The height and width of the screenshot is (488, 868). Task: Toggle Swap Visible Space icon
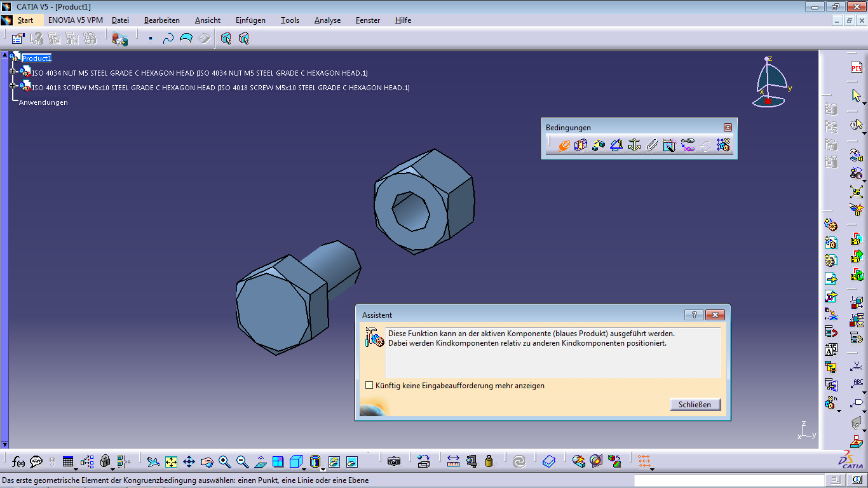coord(351,461)
